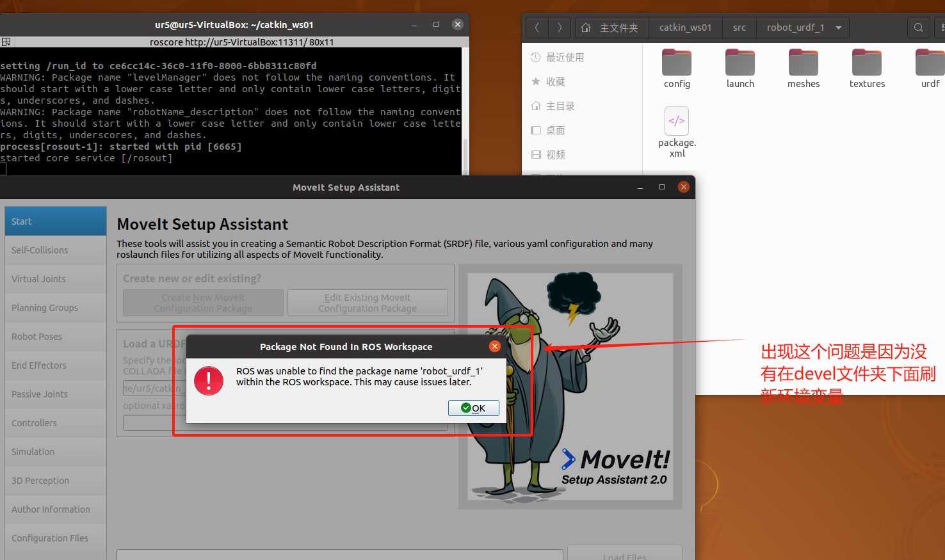This screenshot has height=560, width=945.
Task: Open the Planning Groups tab
Action: [56, 308]
